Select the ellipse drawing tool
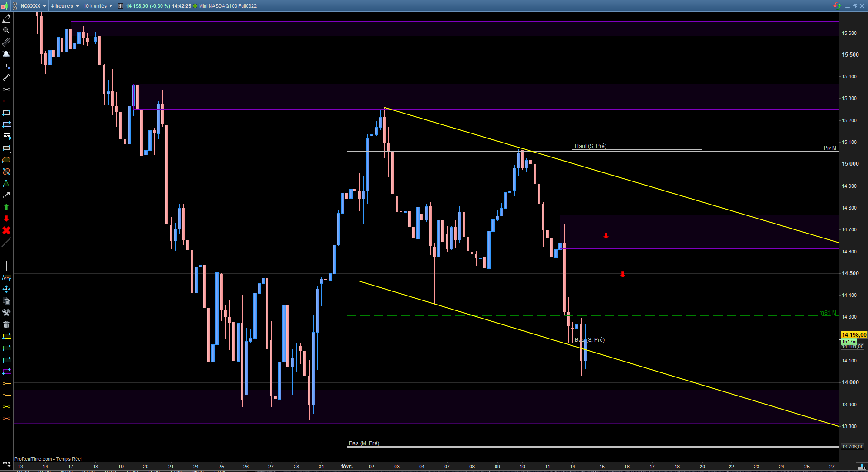Image resolution: width=868 pixels, height=472 pixels. coord(6,160)
